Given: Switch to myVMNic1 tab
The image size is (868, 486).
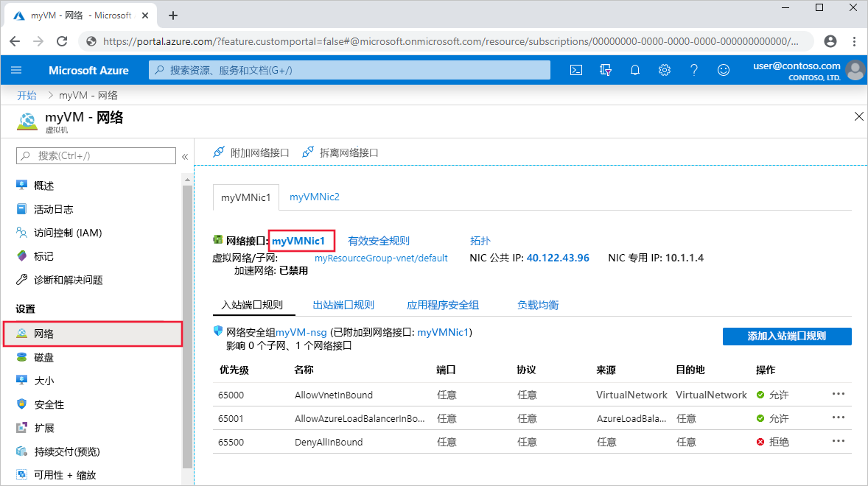Looking at the screenshot, I should 246,197.
